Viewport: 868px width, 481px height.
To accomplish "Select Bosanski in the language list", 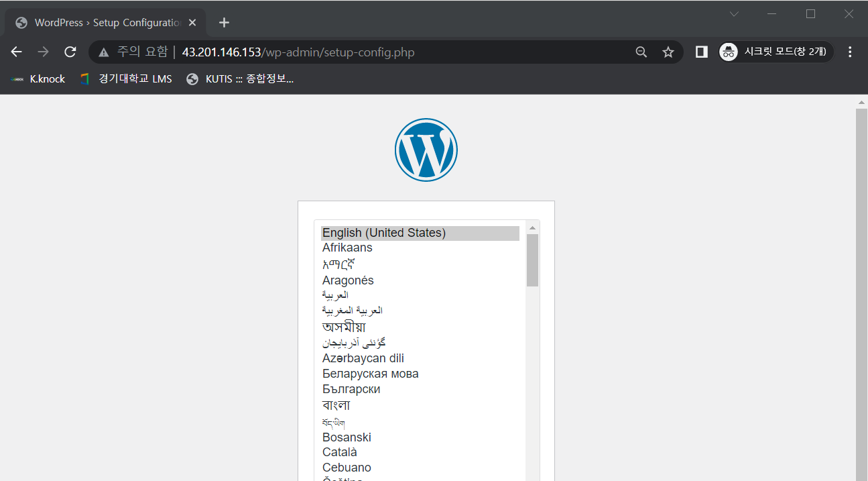I will pos(420,437).
